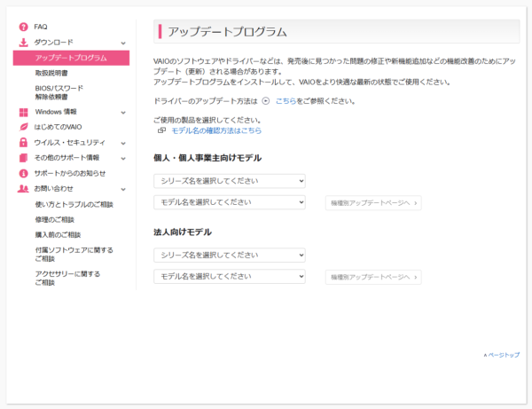532x409 pixels.
Task: Open 購入前のご相談 in the sidebar
Action: (x=58, y=235)
